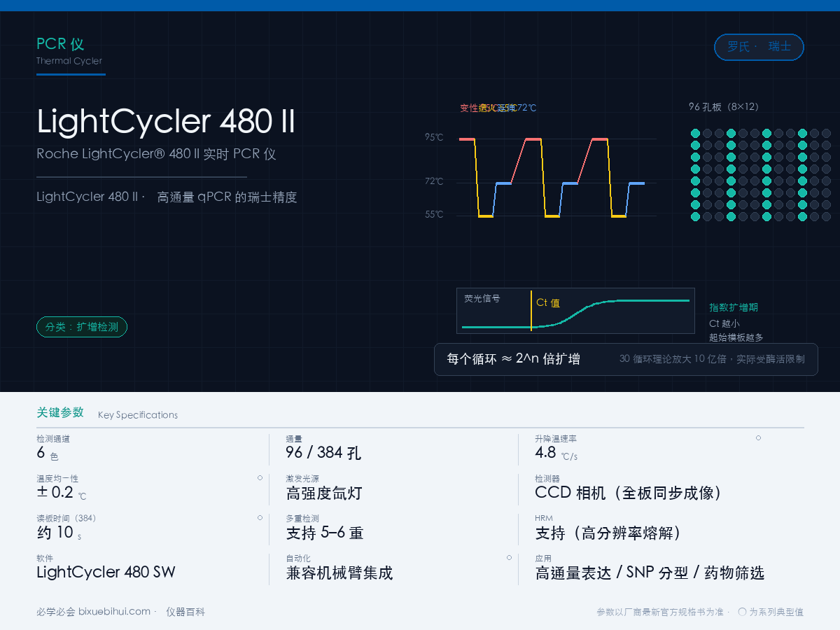Click the legend circle before 为系列典型值
Screen dimensions: 840x630
[x=742, y=612]
